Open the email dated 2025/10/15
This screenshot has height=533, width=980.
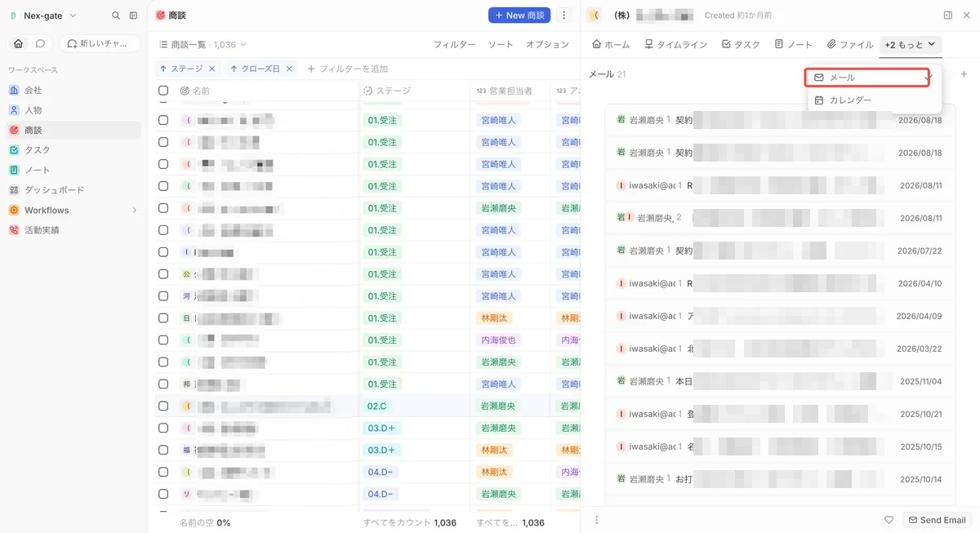[780, 446]
